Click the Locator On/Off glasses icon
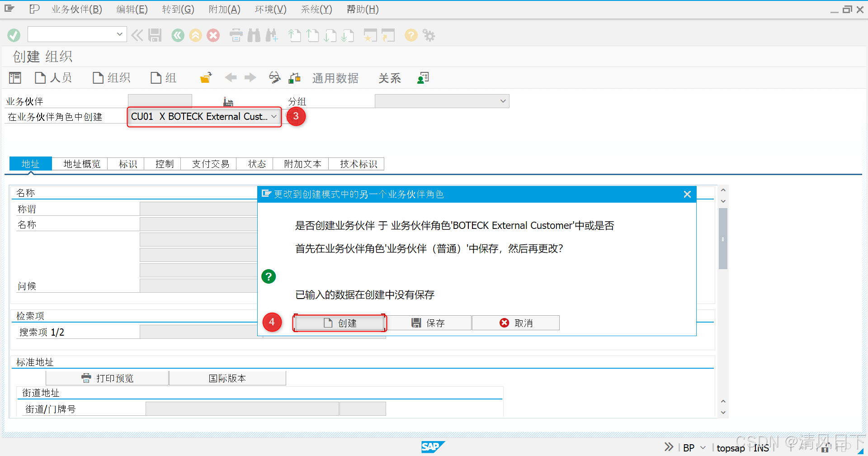Viewport: 868px width, 456px height. (274, 77)
